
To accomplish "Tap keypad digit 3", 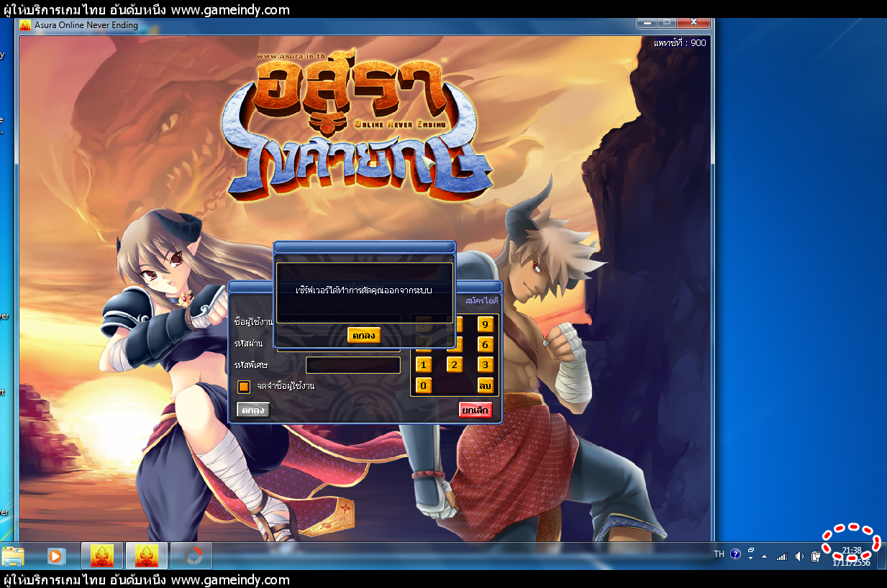I will point(485,364).
